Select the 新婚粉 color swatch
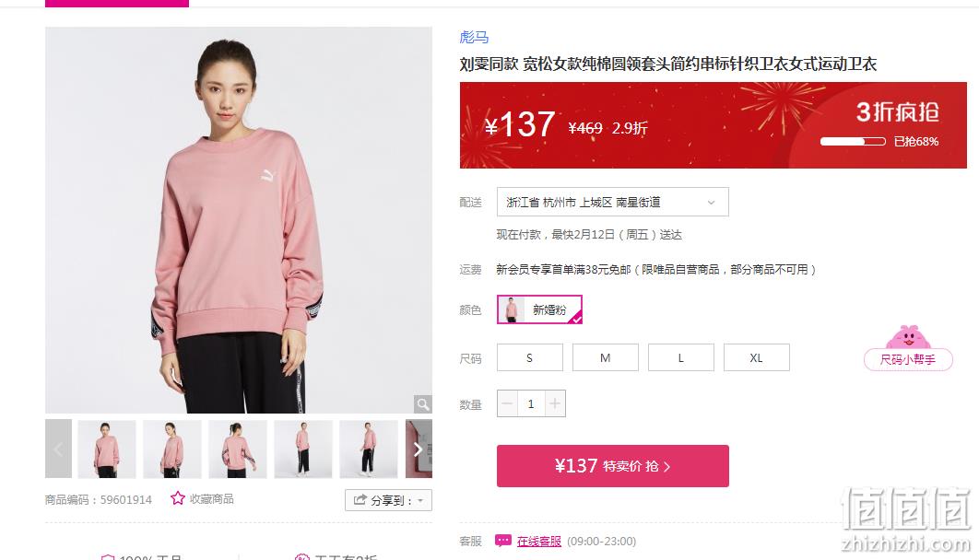 (539, 309)
